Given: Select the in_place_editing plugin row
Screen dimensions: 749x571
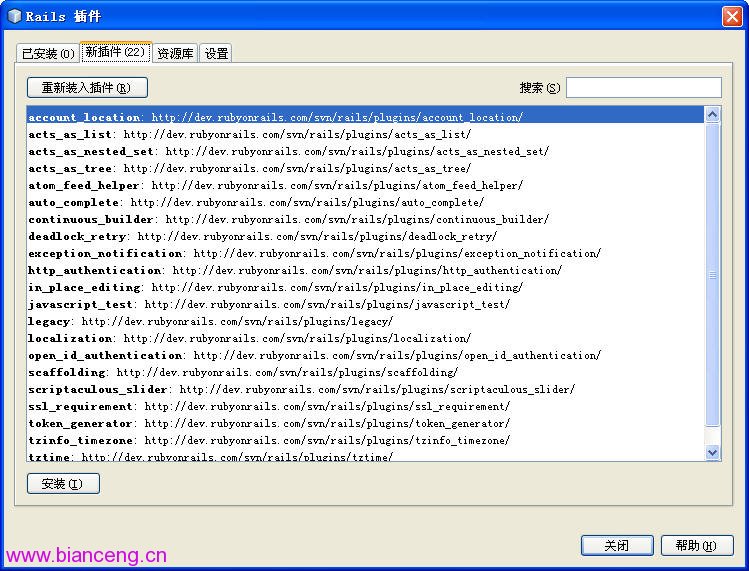Looking at the screenshot, I should [365, 287].
